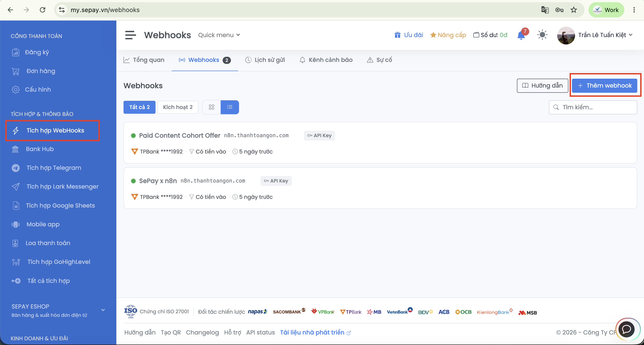The width and height of the screenshot is (644, 345).
Task: View Số dư balance
Action: [490, 35]
